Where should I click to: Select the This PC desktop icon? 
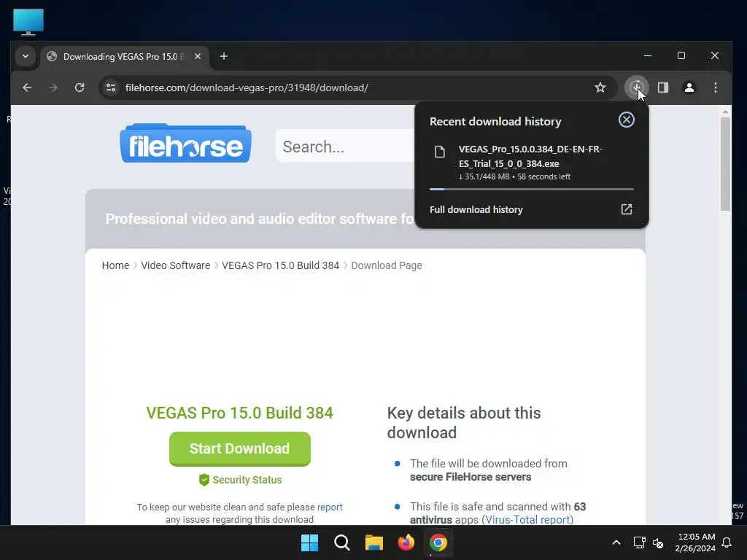point(28,22)
